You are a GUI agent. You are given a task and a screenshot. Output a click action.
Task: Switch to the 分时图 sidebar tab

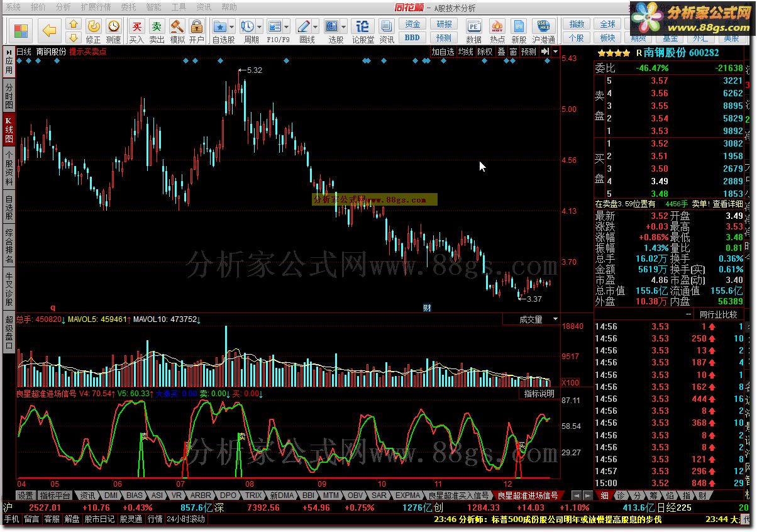pos(9,96)
